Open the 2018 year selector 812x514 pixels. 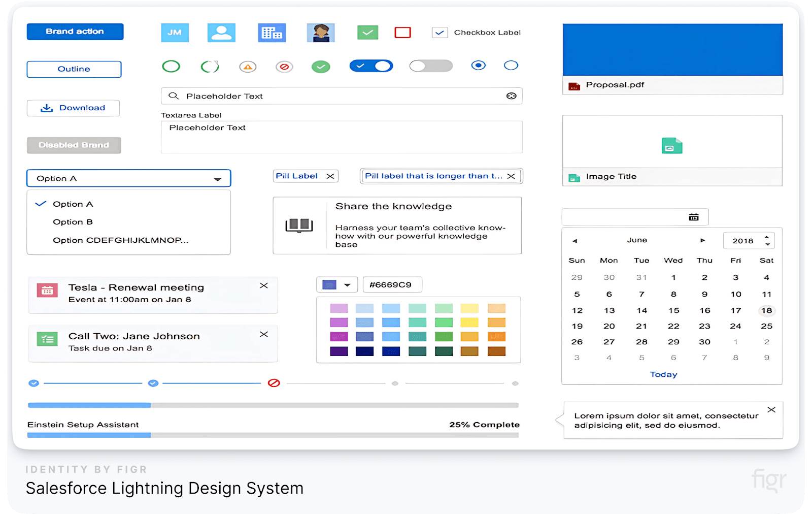pyautogui.click(x=749, y=241)
